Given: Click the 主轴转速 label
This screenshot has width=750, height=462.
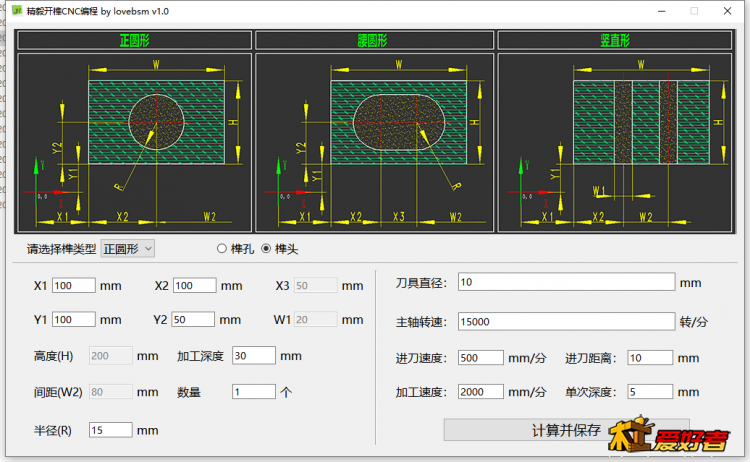Looking at the screenshot, I should tap(421, 322).
